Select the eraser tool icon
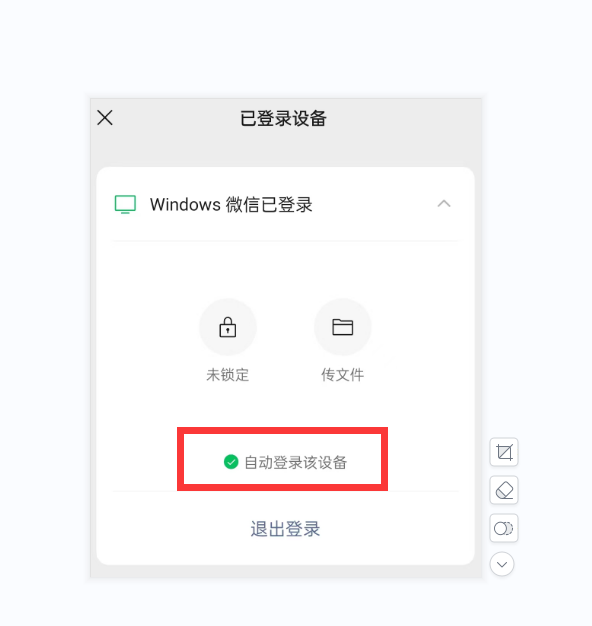The height and width of the screenshot is (626, 592). click(504, 490)
